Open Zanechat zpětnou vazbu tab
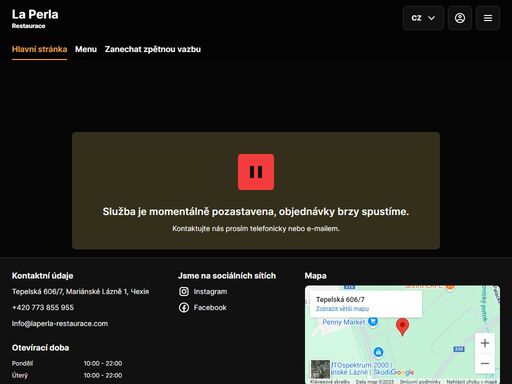 [x=153, y=49]
